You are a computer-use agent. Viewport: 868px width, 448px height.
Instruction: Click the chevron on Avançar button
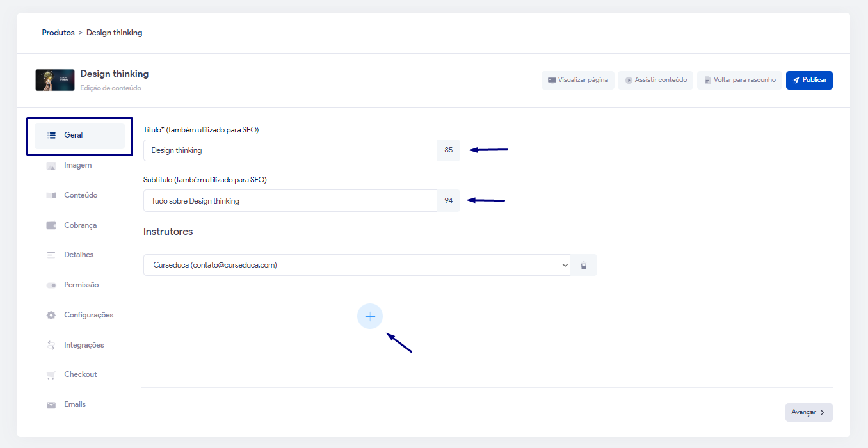(822, 413)
